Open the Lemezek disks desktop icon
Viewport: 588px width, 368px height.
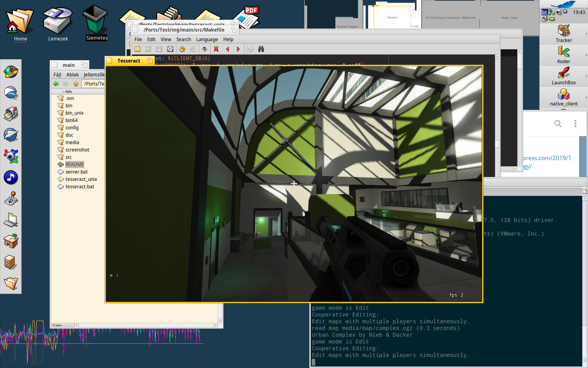click(58, 25)
